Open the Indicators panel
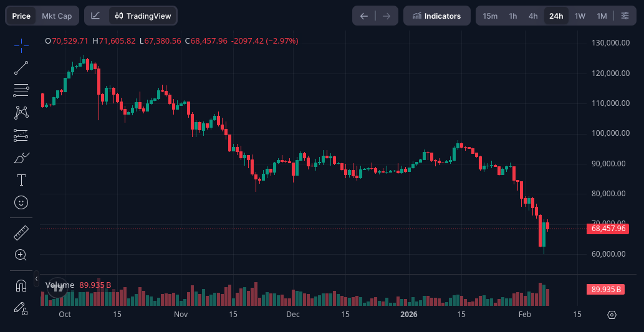 (x=436, y=16)
